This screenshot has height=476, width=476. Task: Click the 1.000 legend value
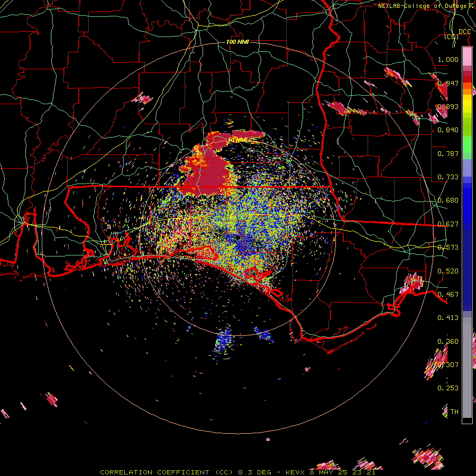448,59
